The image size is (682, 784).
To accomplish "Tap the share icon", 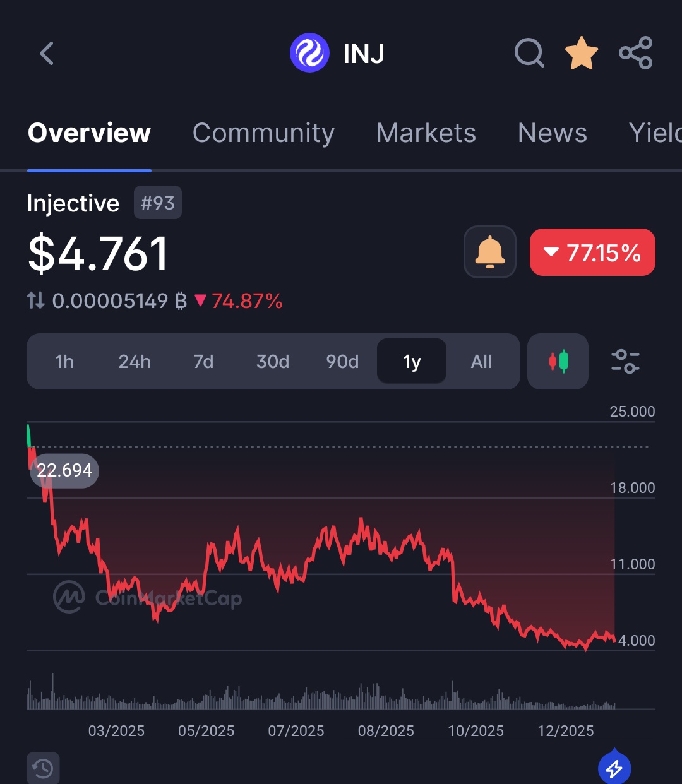I will pyautogui.click(x=635, y=53).
